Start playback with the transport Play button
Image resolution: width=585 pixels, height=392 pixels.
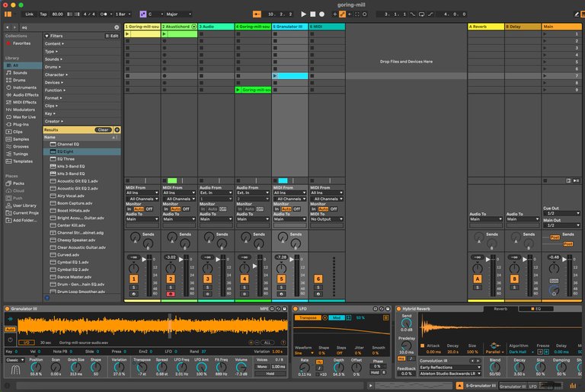[x=304, y=14]
